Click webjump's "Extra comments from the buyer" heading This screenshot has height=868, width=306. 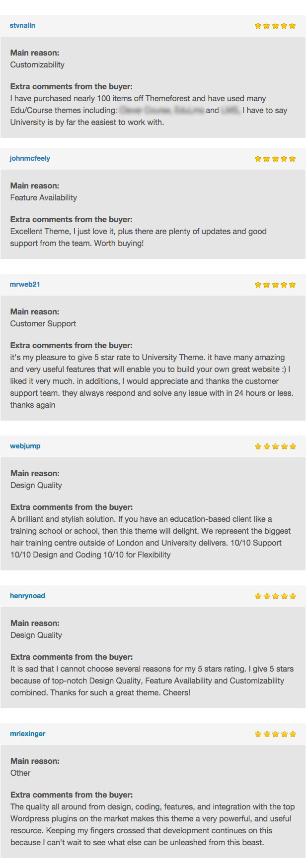72,507
